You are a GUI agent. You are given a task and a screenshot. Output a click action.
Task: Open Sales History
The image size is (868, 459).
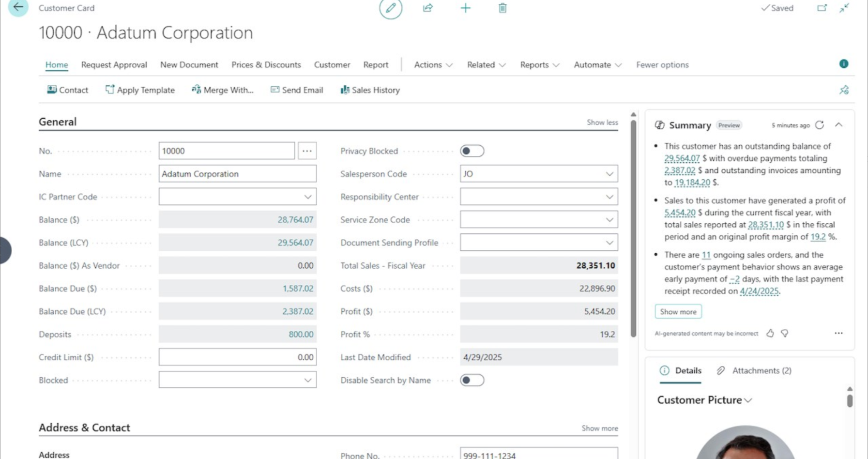[x=370, y=90]
